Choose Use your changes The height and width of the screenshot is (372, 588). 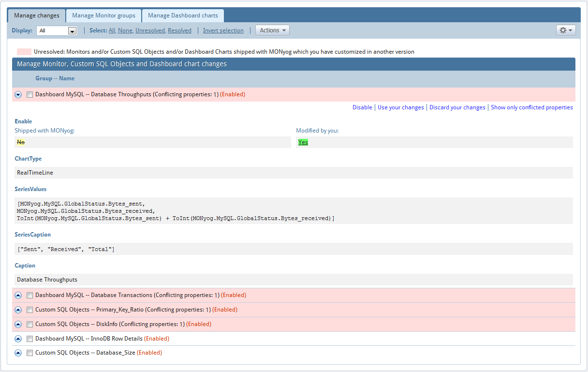click(x=401, y=107)
